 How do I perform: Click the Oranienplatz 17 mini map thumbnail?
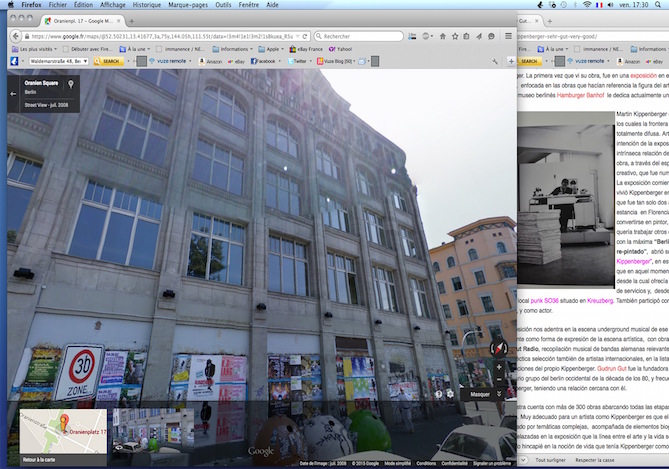click(x=63, y=431)
